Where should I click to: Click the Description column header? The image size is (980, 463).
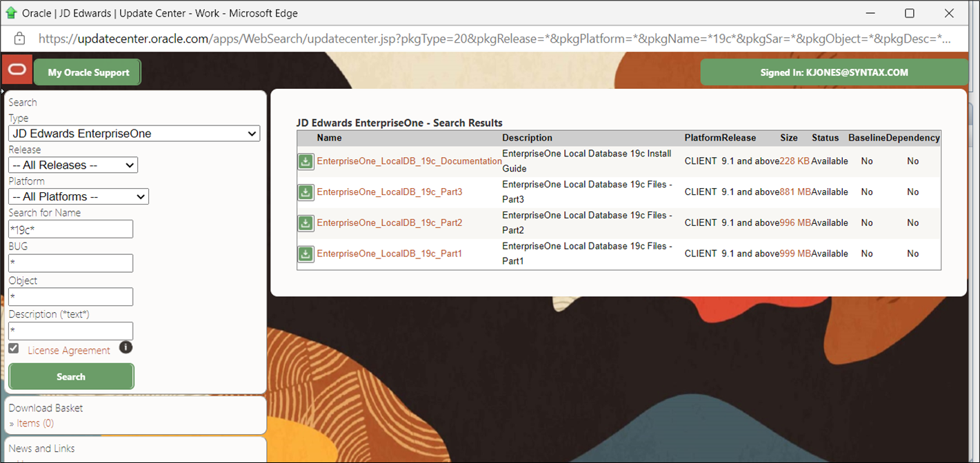(x=528, y=138)
